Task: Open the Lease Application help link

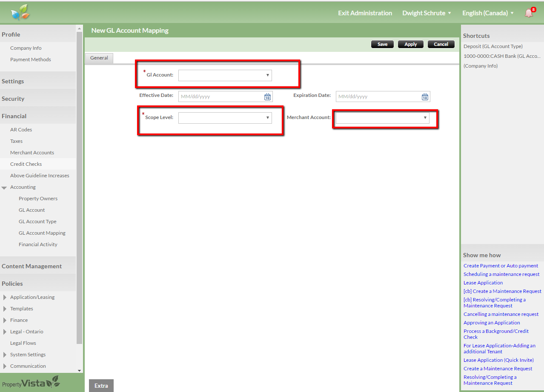Action: tap(483, 283)
